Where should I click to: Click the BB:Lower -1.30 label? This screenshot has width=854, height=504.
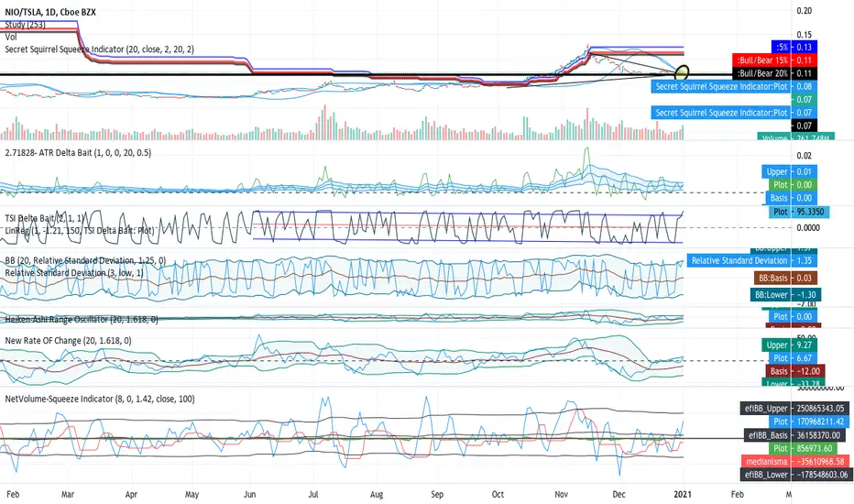pyautogui.click(x=786, y=295)
